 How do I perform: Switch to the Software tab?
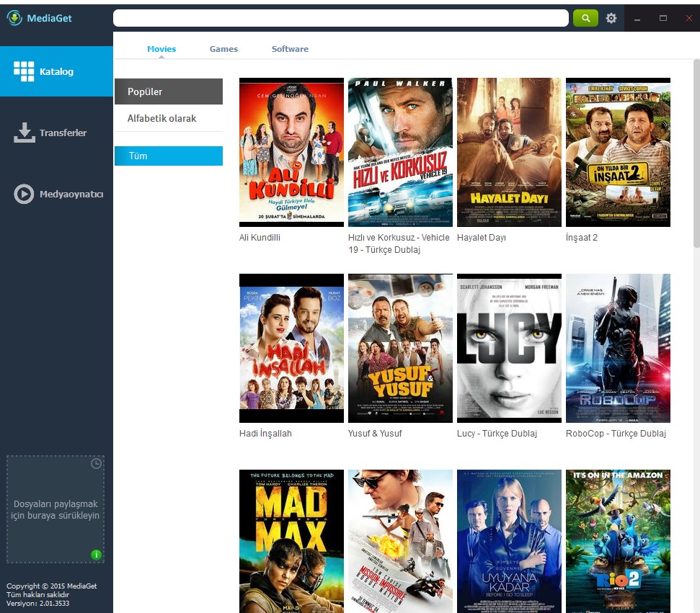click(x=290, y=49)
